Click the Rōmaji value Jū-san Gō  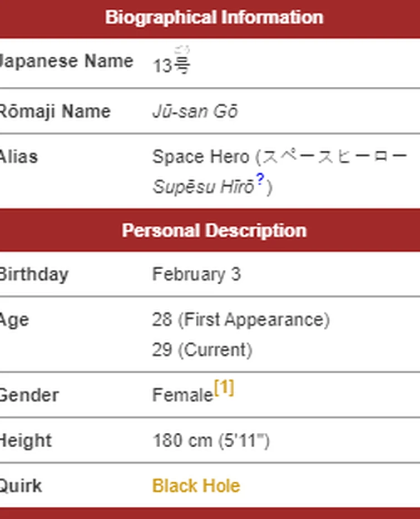coord(195,111)
